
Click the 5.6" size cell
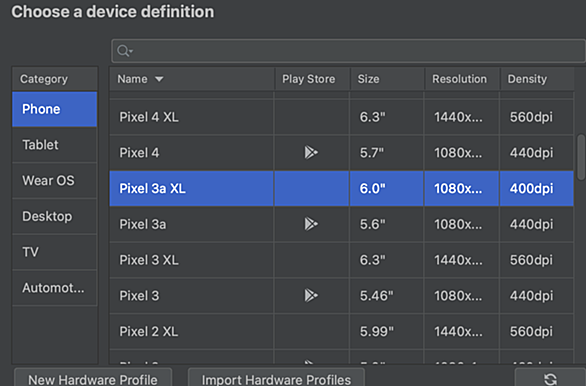tap(386, 224)
